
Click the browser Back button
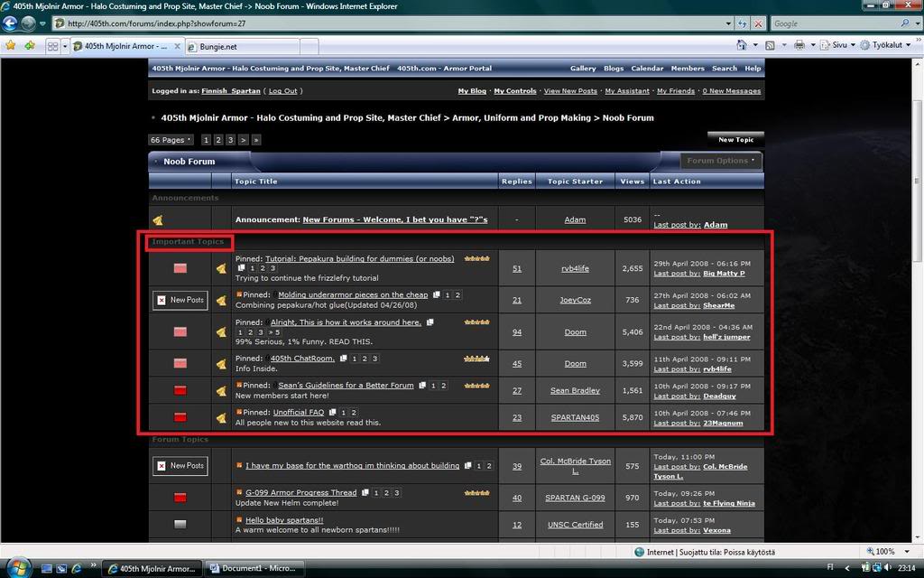10,23
